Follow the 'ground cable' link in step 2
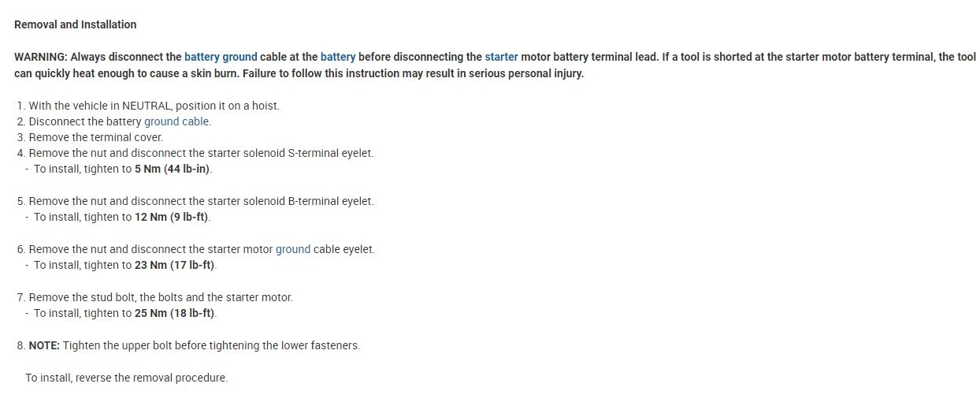The height and width of the screenshot is (395, 980). pos(177,122)
